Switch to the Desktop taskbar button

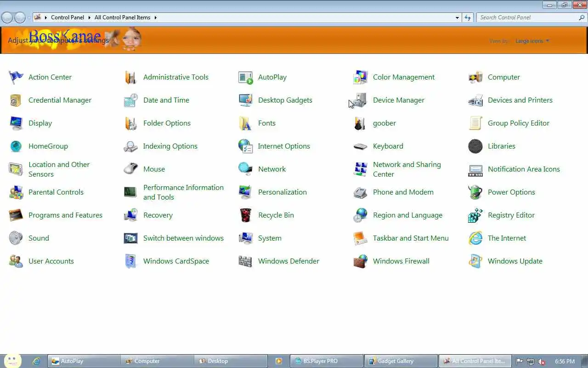pos(231,361)
